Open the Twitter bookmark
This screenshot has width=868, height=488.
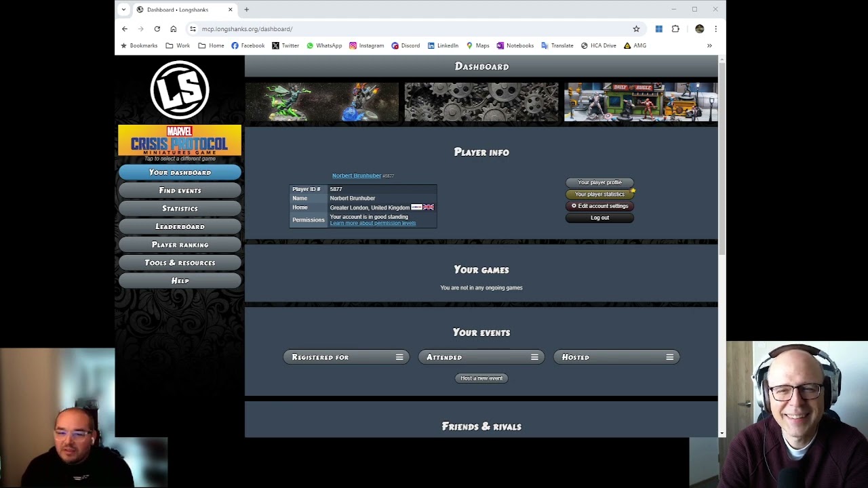click(x=285, y=45)
